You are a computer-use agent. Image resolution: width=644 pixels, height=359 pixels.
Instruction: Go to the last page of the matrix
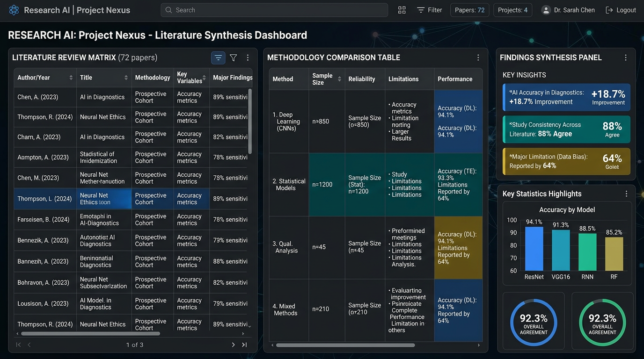point(244,345)
